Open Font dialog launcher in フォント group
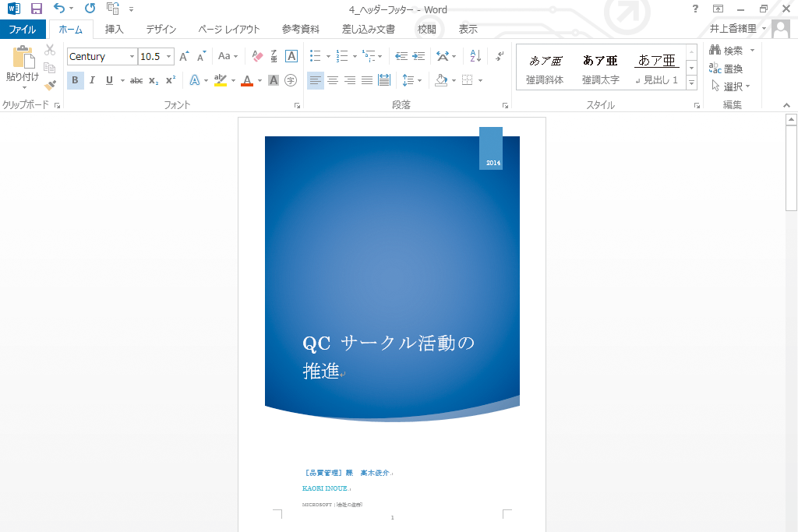Screen dimensions: 798x532 (x=297, y=106)
